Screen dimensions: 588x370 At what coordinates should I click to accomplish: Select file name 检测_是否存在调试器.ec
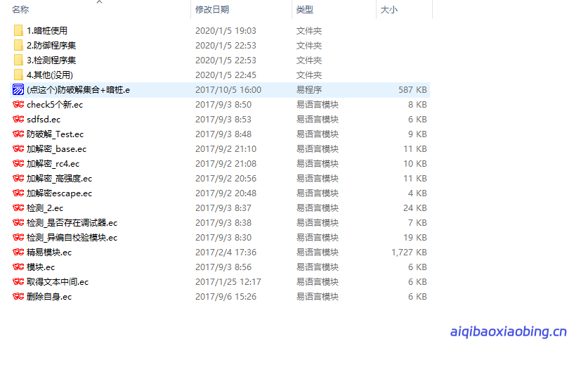[x=72, y=223]
